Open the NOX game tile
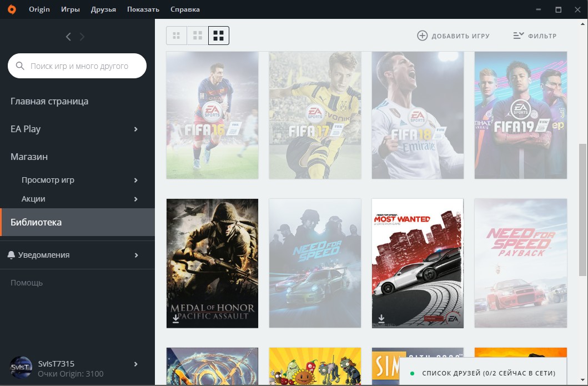 pos(212,366)
